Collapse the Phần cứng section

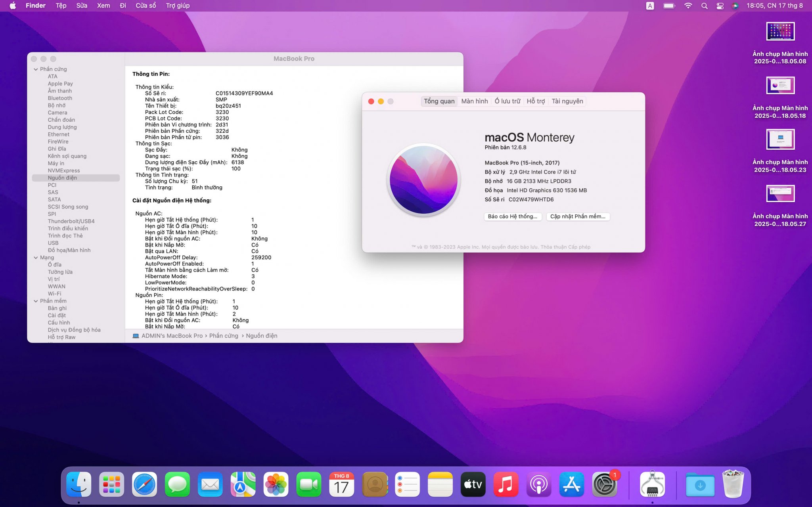click(36, 69)
